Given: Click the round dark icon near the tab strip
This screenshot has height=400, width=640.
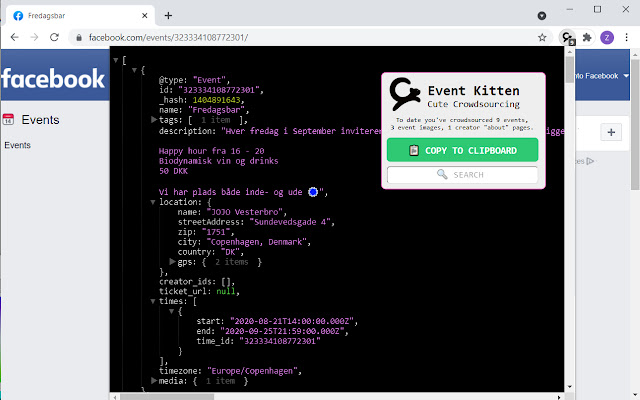Looking at the screenshot, I should [542, 16].
